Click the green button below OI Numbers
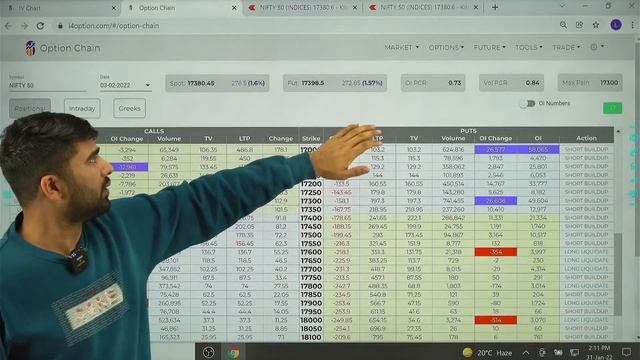 click(612, 108)
